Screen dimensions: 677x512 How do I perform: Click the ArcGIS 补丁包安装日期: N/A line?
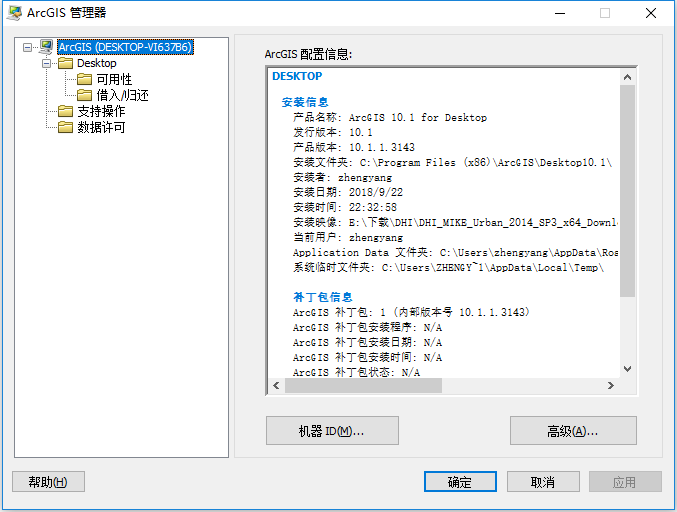[367, 342]
